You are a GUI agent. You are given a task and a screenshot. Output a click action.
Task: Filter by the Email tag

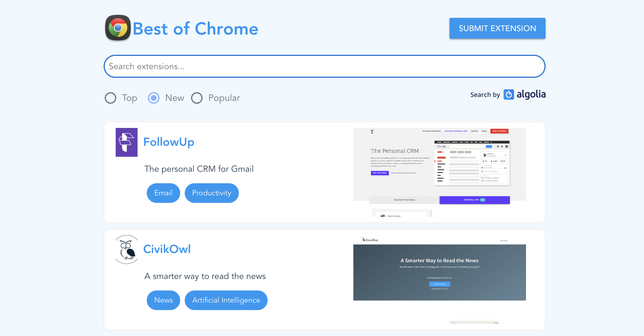[x=163, y=193]
